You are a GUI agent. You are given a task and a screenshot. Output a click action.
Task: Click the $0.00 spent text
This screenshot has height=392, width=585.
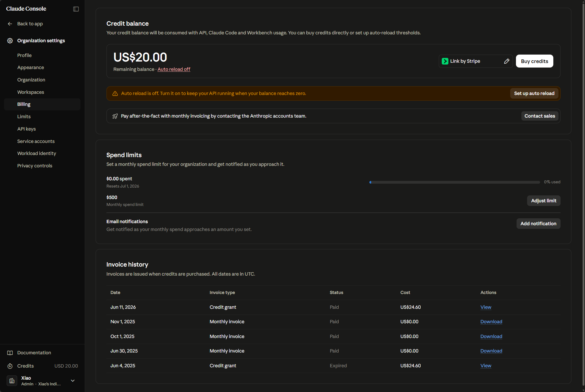119,179
